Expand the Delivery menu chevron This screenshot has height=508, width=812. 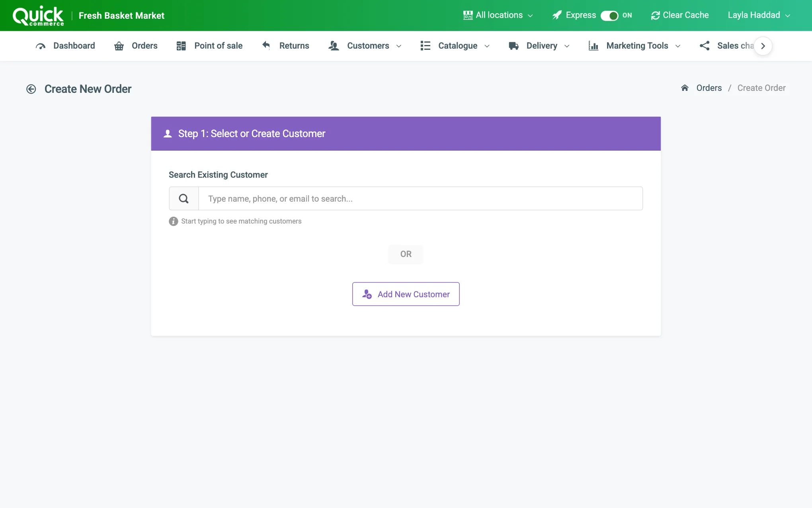tap(567, 46)
